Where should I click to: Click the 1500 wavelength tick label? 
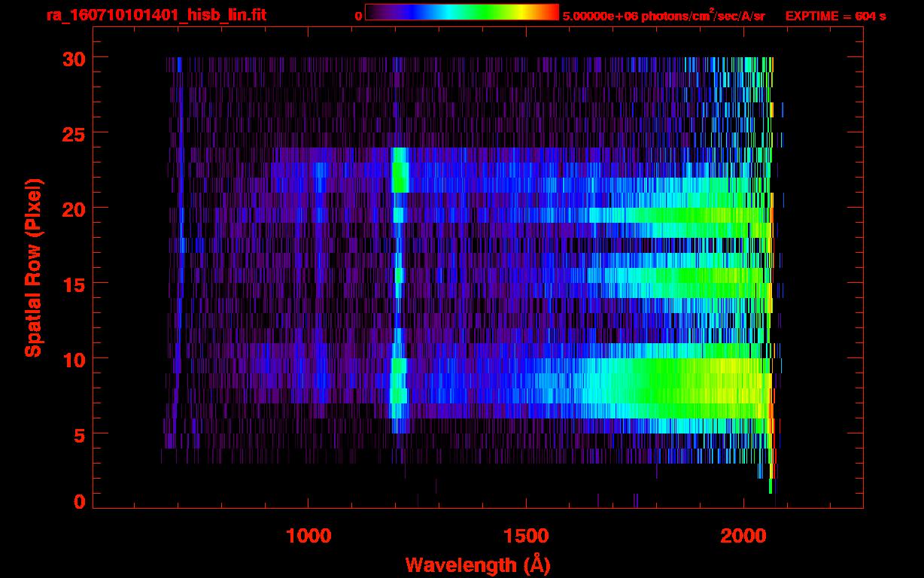(526, 536)
